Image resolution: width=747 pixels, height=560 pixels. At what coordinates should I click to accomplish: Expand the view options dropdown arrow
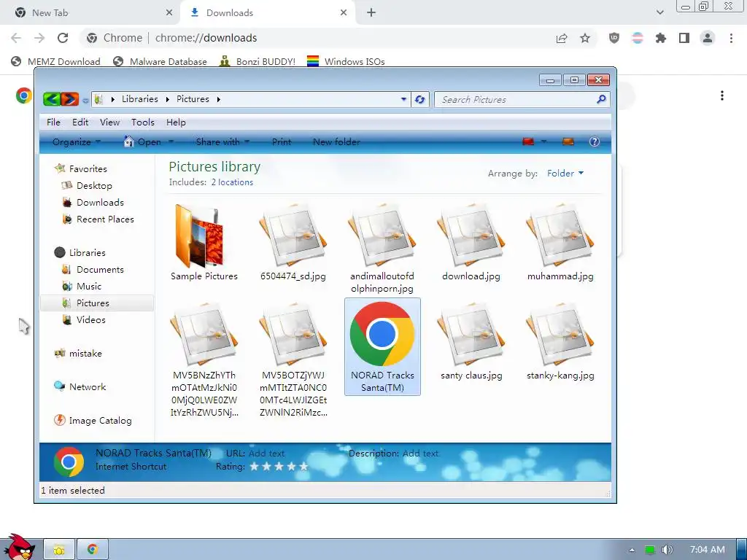[x=543, y=141]
